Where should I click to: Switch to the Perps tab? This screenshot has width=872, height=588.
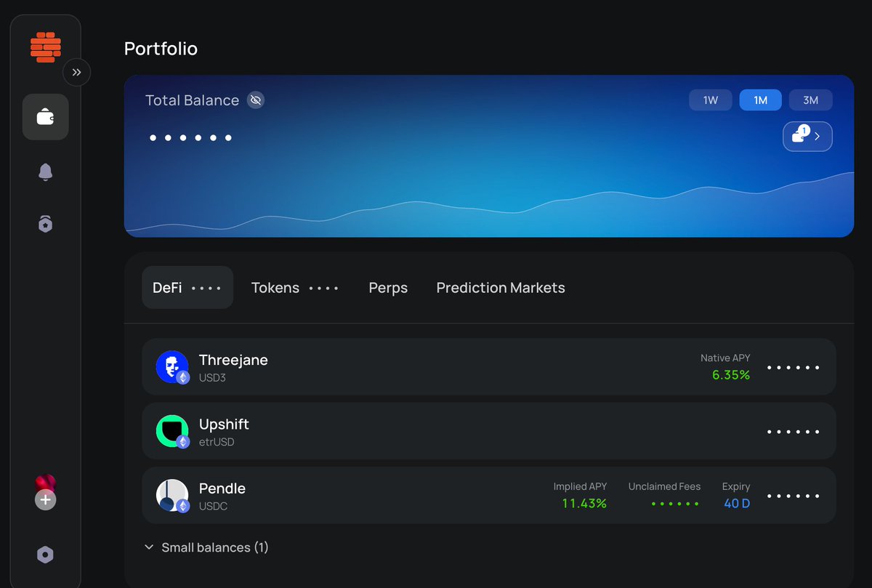[x=388, y=288]
